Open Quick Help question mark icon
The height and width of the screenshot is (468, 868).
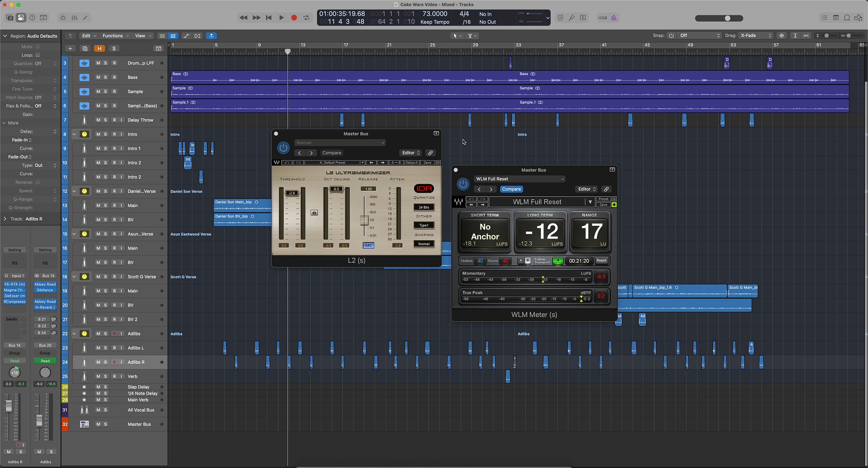[x=32, y=18]
